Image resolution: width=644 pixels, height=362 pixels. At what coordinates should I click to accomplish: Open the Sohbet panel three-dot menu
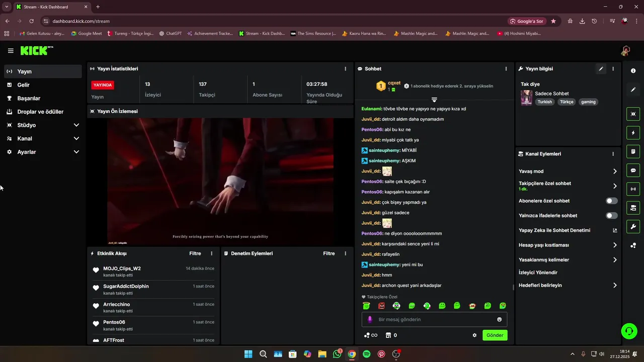click(x=506, y=69)
